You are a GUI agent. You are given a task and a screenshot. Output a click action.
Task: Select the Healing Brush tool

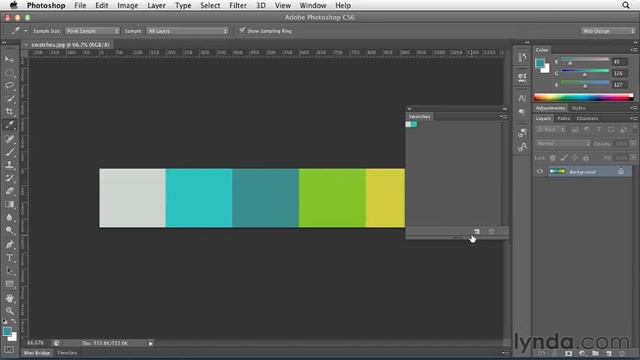point(9,139)
